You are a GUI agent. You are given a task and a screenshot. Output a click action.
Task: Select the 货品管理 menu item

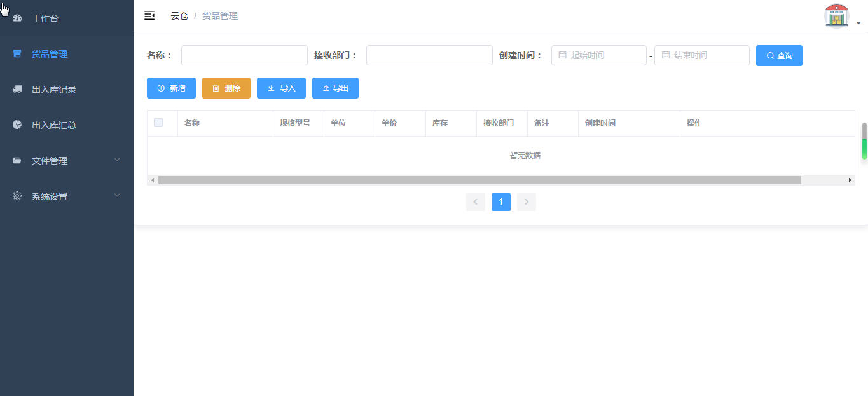coord(67,54)
